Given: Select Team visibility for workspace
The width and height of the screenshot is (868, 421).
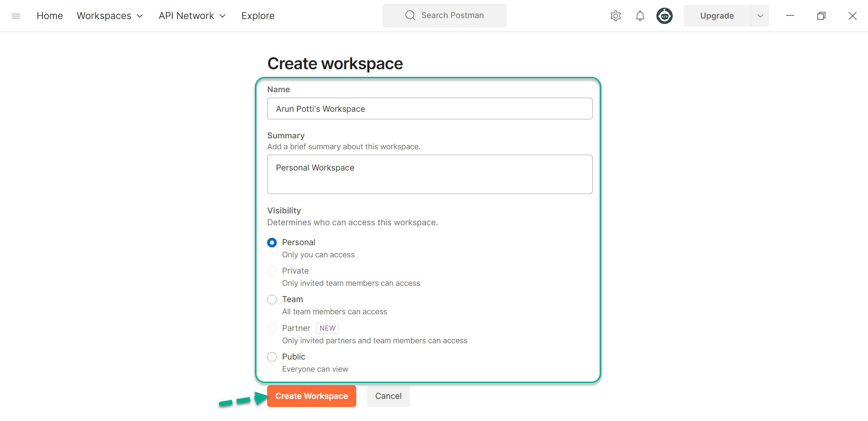Looking at the screenshot, I should (272, 299).
